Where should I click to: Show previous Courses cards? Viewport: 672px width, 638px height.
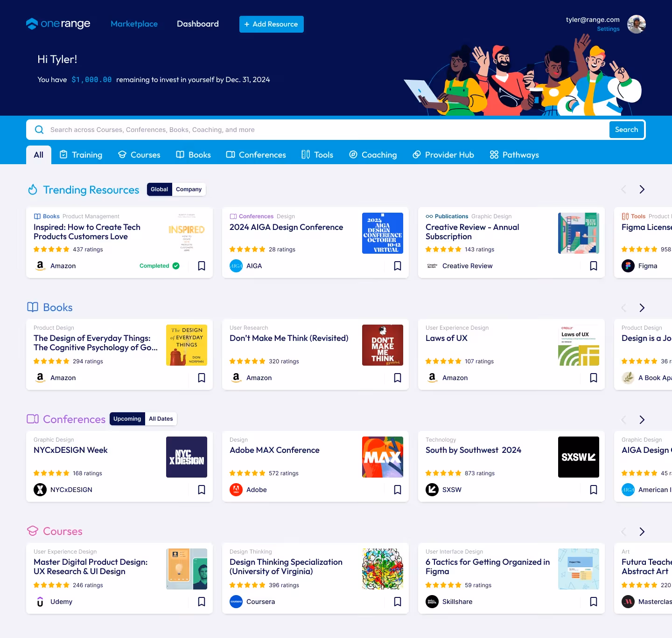623,532
